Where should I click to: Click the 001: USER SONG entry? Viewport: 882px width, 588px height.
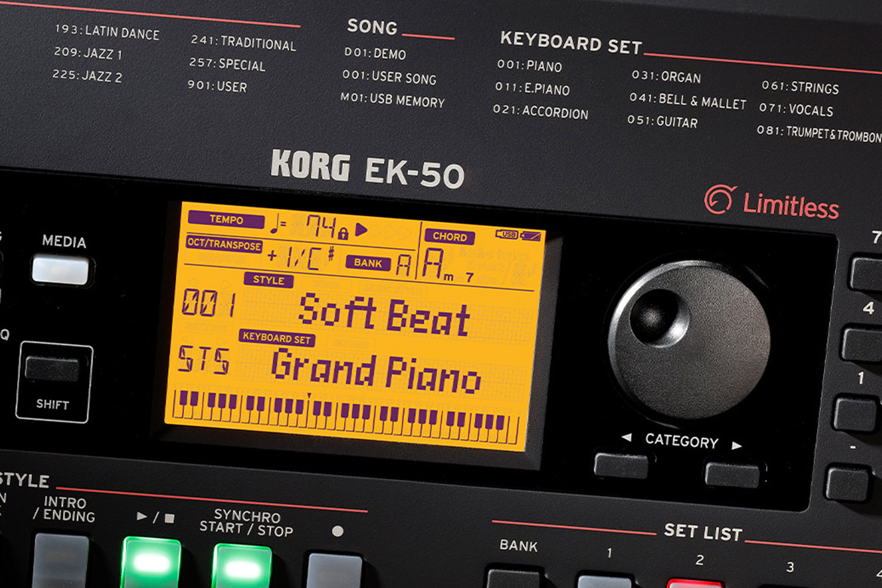click(x=389, y=77)
